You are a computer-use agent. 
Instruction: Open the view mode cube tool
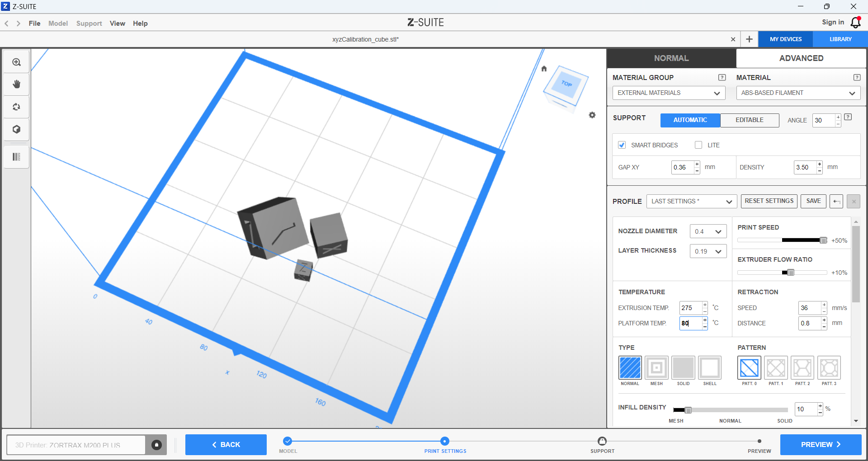(x=16, y=130)
